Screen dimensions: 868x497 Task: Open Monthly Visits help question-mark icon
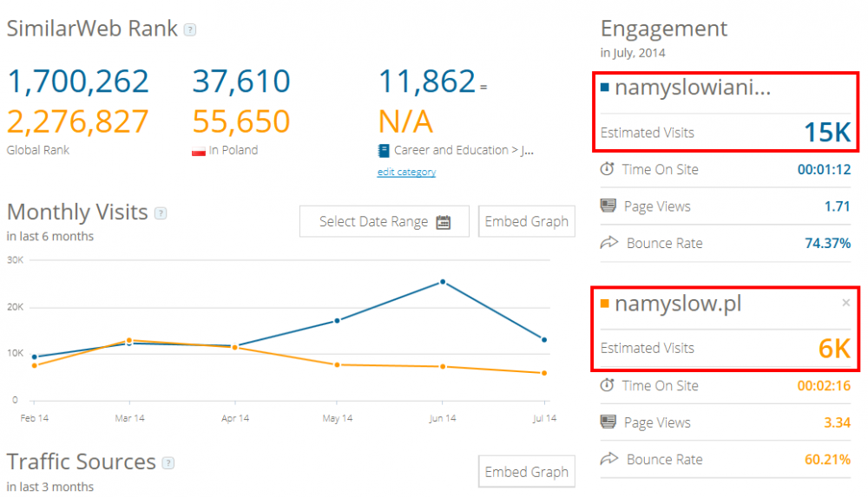click(x=161, y=213)
